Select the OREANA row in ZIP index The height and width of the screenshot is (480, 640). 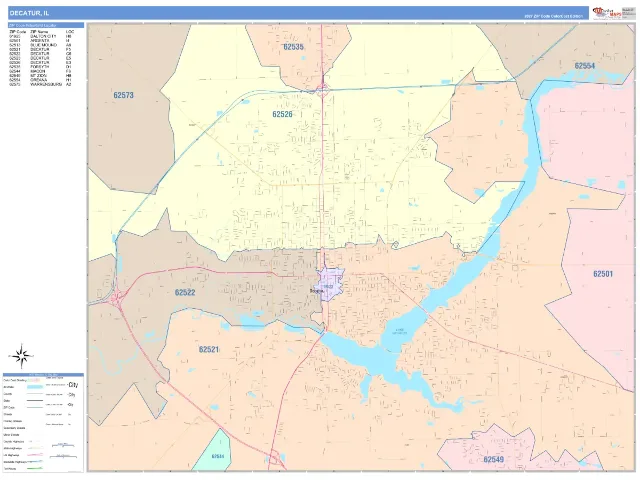[40, 80]
